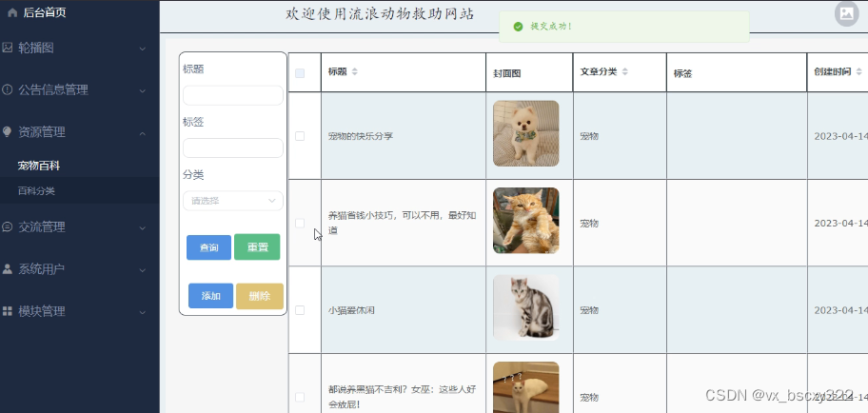Open the user avatar at top right
868x413 pixels.
click(846, 14)
